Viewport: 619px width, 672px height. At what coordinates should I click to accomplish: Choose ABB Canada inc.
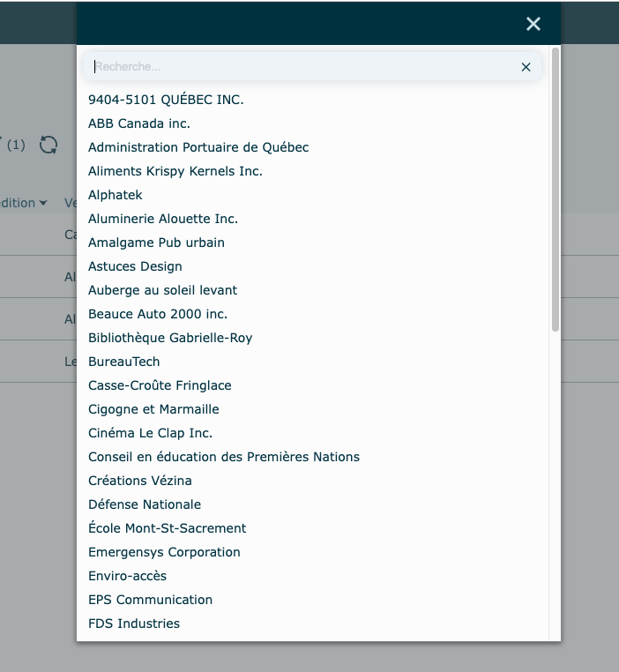coord(139,123)
